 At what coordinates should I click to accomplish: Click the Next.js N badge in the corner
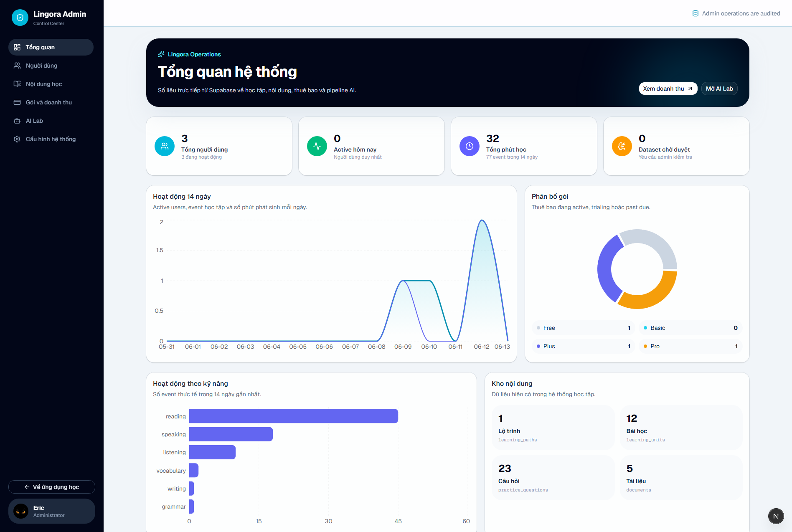(776, 516)
